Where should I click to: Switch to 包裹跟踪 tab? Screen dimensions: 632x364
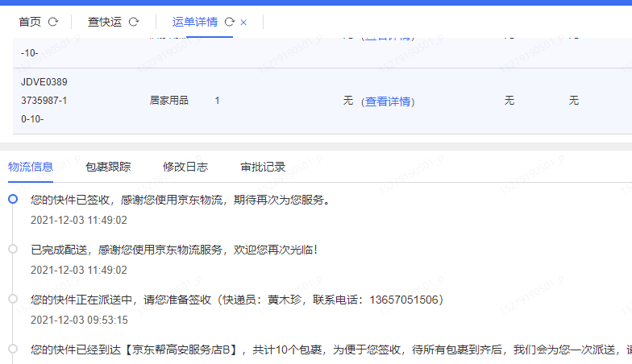coord(108,167)
